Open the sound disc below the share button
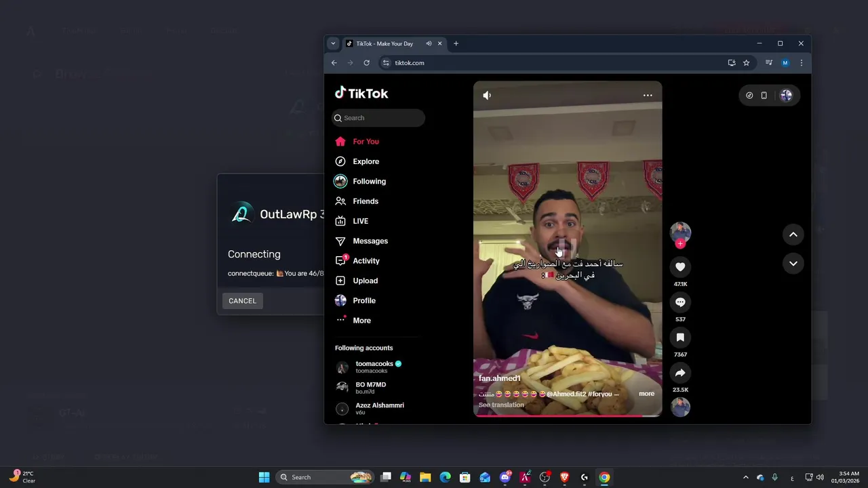Viewport: 868px width, 488px height. pos(680,407)
